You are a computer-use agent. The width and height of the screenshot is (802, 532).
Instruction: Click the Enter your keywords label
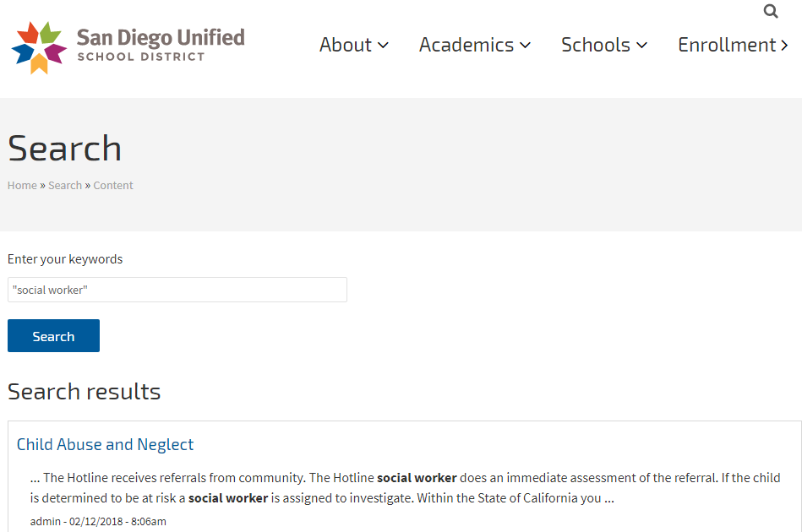65,259
